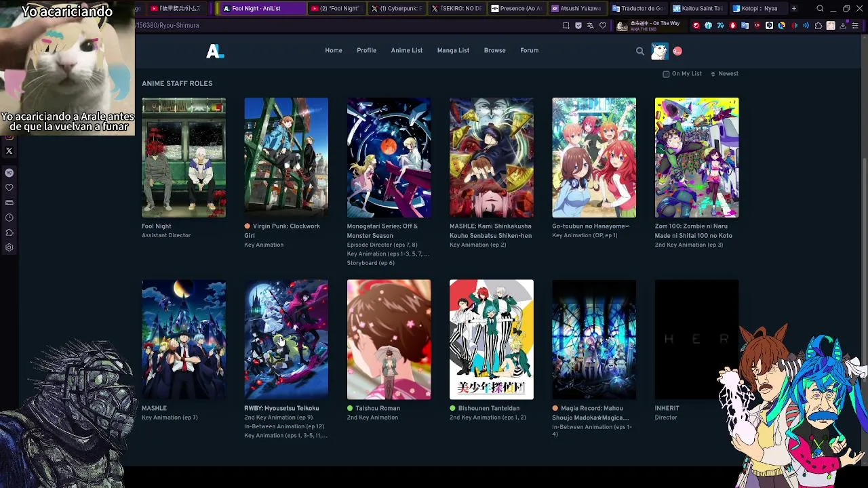Open the AniList search magnifier
This screenshot has width=868, height=488.
pos(640,51)
